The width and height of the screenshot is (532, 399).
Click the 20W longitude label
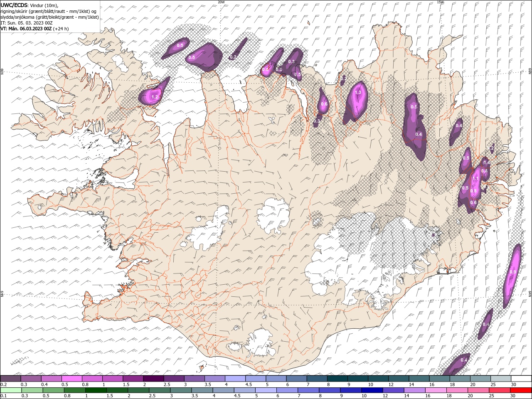[221, 2]
